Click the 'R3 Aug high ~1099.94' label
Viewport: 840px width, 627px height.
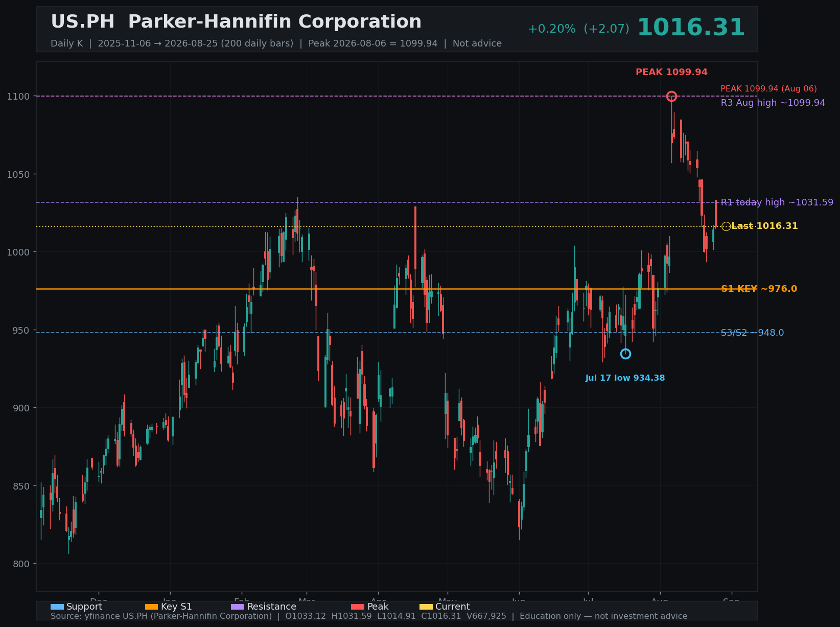(773, 103)
